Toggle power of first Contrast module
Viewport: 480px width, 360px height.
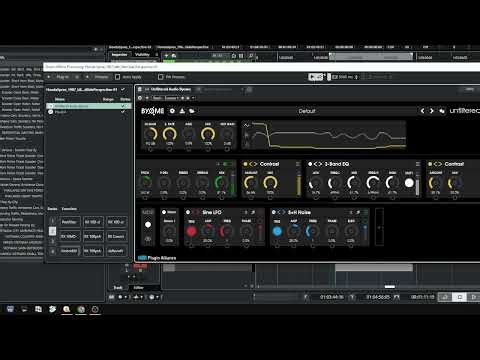click(245, 164)
